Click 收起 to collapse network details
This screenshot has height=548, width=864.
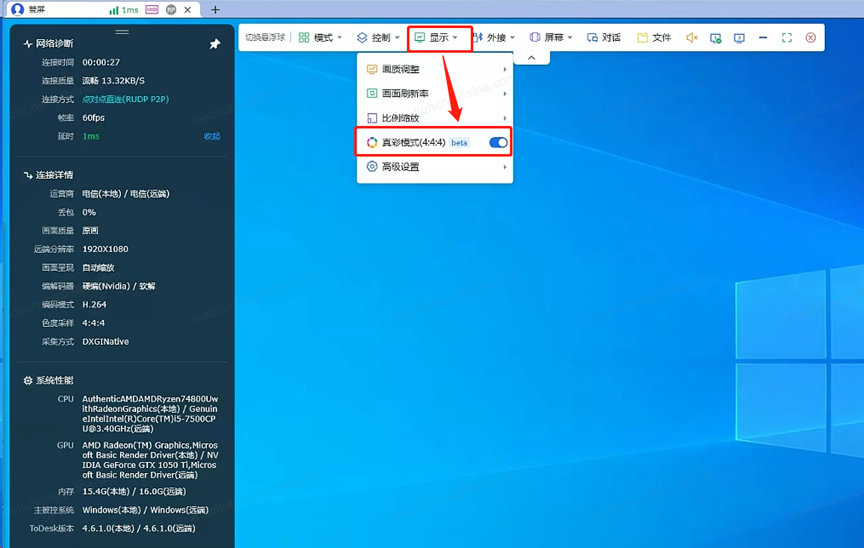(x=212, y=137)
